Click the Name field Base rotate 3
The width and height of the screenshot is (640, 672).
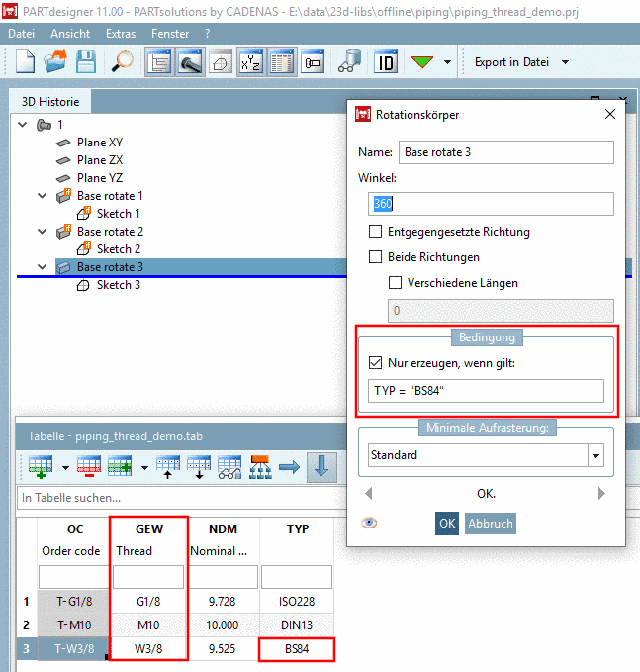point(505,152)
